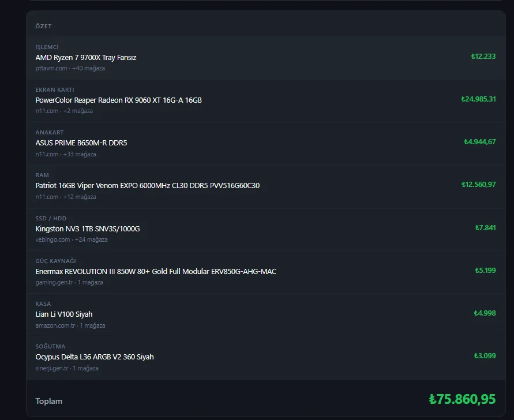Viewport: 514px width, 420px height.
Task: Open the AMD Ryzen 7 9700X product name
Action: click(86, 57)
